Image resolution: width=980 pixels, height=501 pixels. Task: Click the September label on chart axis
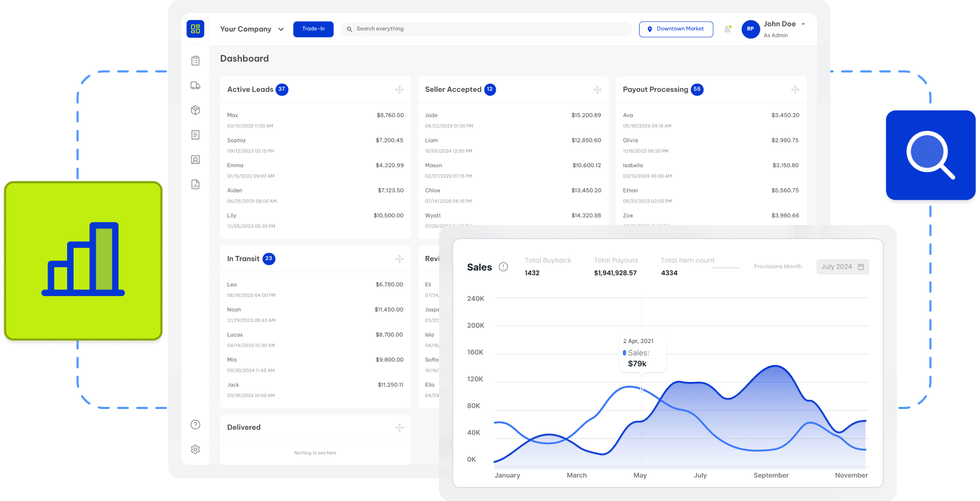[x=771, y=476]
